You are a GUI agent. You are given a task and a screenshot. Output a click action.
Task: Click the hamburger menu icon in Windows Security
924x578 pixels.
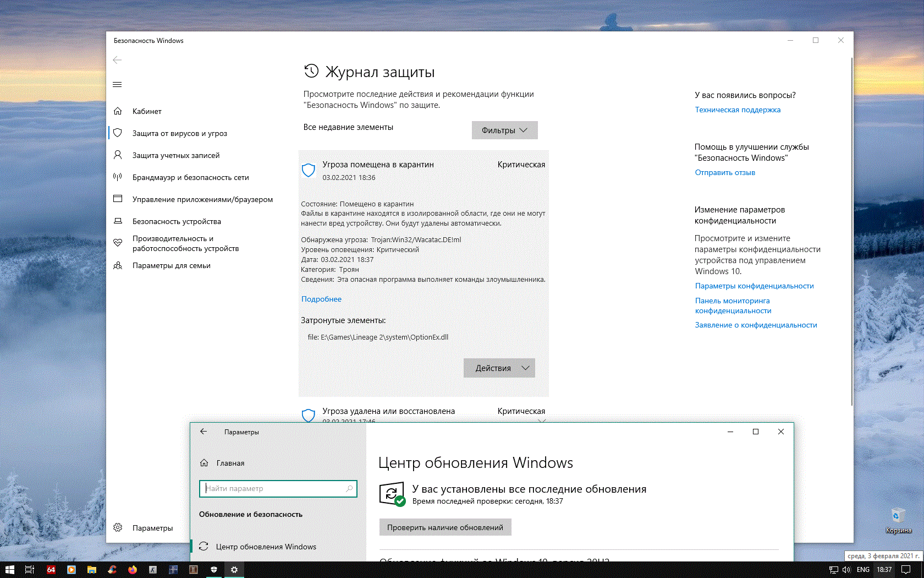click(x=117, y=85)
